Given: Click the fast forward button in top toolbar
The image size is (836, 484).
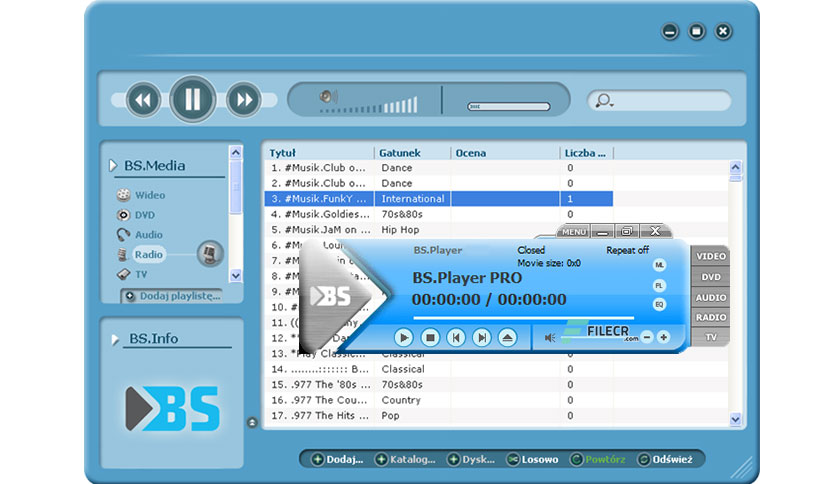Looking at the screenshot, I should tap(242, 100).
